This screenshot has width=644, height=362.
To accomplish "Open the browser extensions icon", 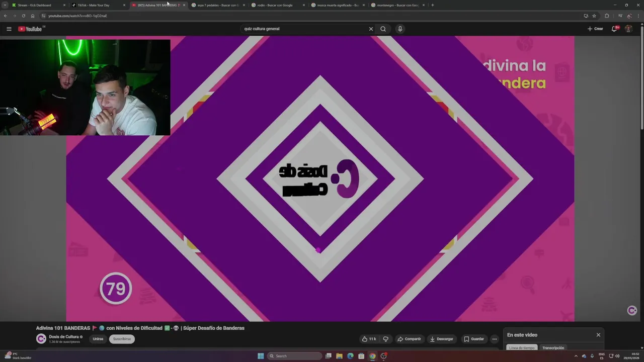I will point(607,16).
